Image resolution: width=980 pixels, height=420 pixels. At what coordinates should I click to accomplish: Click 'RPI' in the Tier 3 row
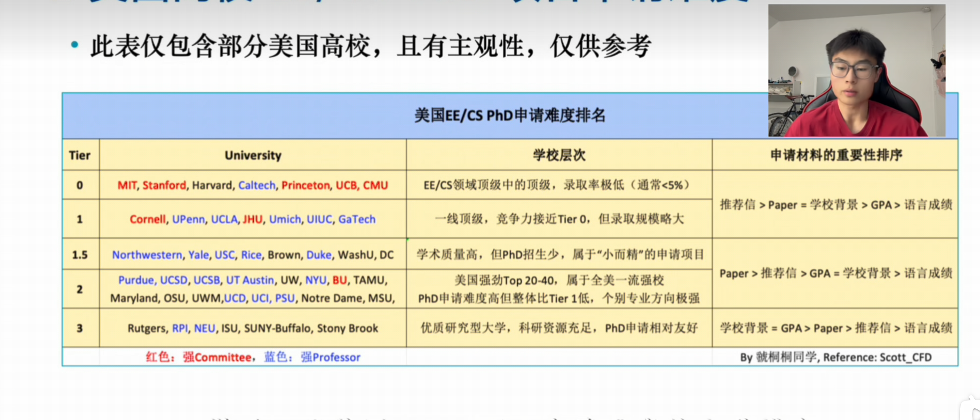coord(180,328)
